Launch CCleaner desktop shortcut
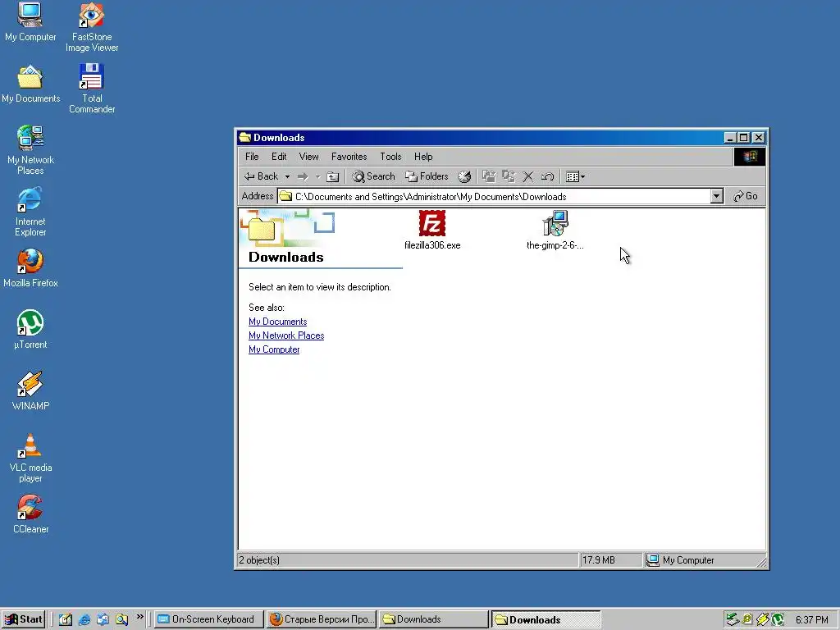Screen dimensions: 840x630 tap(30, 514)
